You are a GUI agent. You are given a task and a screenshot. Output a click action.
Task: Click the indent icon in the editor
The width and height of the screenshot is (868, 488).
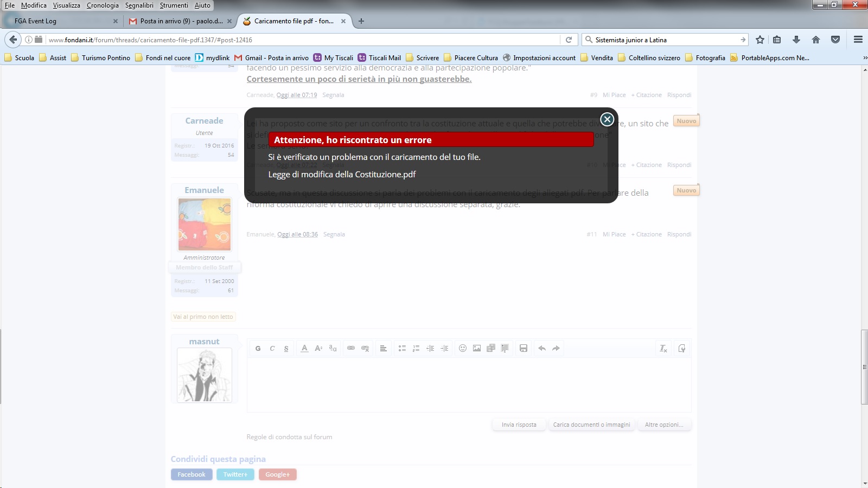pyautogui.click(x=444, y=349)
